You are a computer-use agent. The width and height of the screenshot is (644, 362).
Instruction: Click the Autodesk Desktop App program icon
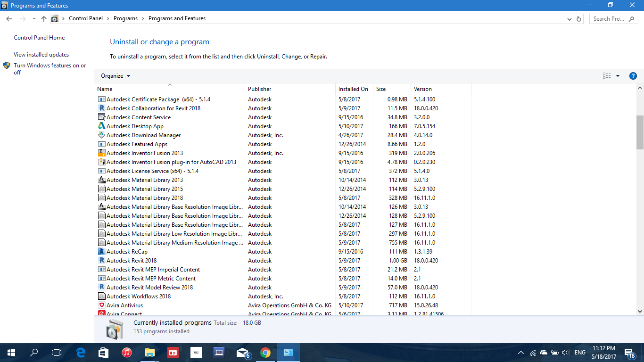101,126
